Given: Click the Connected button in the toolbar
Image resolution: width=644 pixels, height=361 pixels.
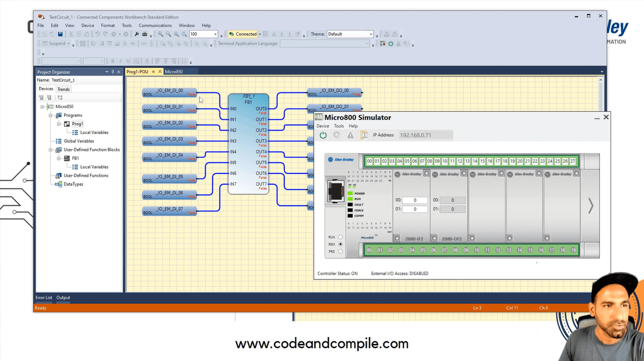Looking at the screenshot, I should click(244, 34).
